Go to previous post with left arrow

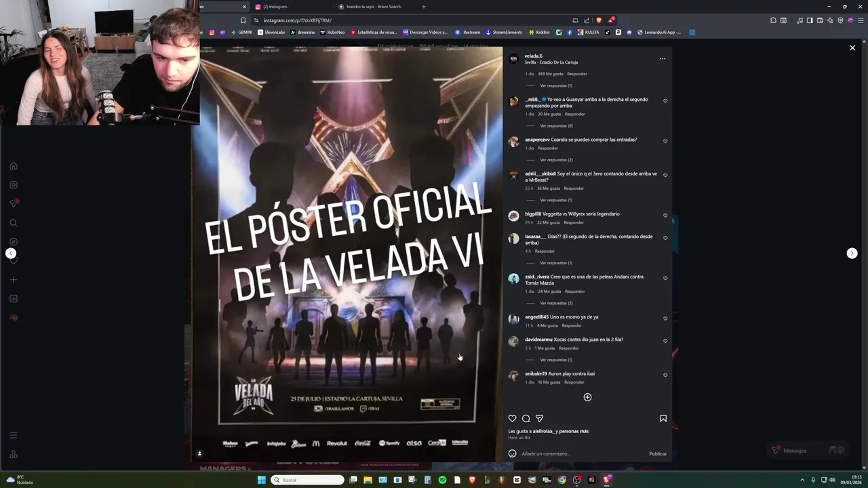[x=11, y=253]
